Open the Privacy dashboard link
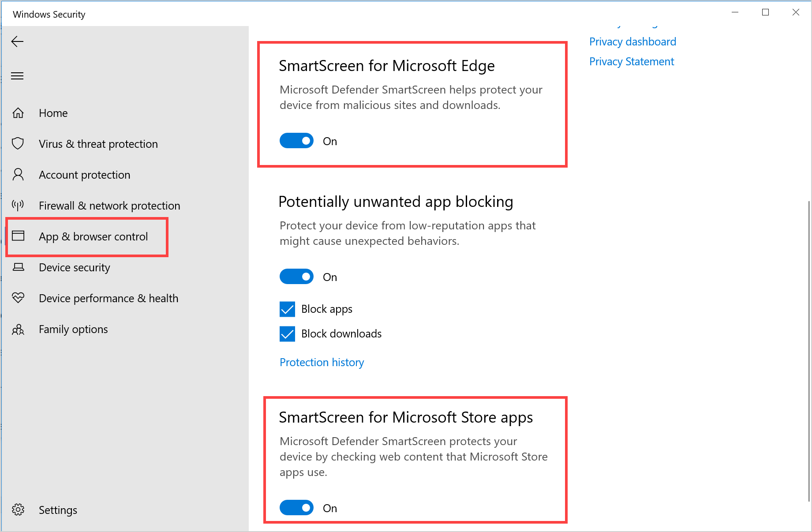Screen dimensions: 812x532 pyautogui.click(x=632, y=42)
